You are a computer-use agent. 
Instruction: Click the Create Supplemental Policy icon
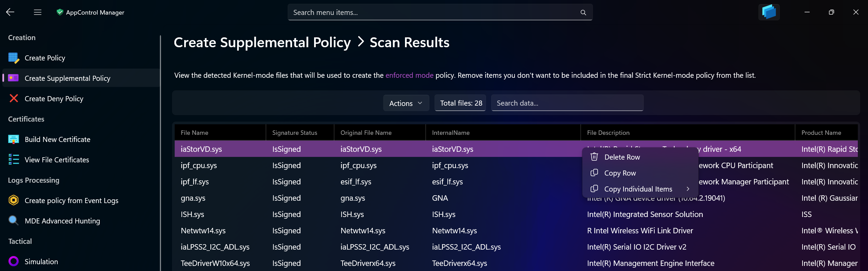click(13, 78)
